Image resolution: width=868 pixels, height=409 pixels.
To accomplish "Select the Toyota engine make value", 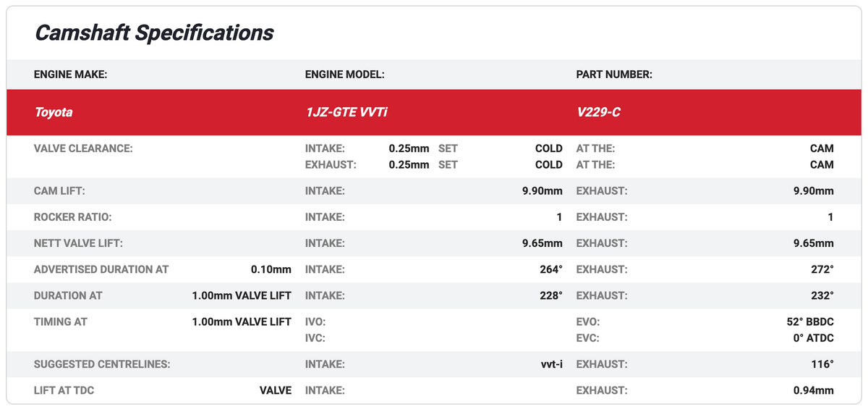I will coord(54,112).
